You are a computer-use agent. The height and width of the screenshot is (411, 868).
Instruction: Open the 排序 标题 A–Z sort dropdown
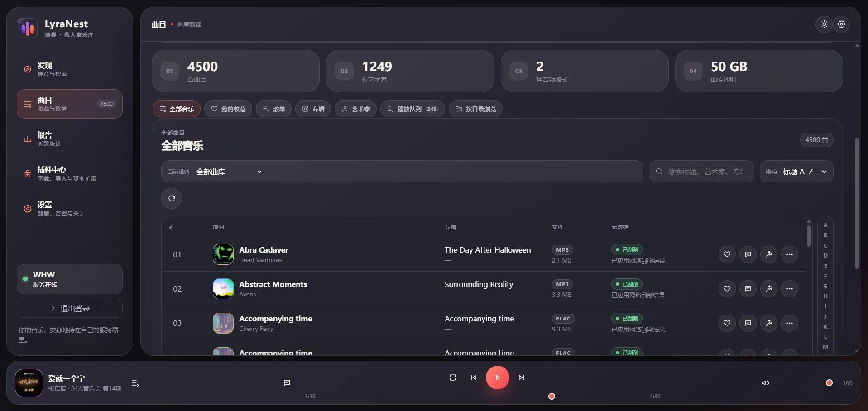(x=796, y=172)
